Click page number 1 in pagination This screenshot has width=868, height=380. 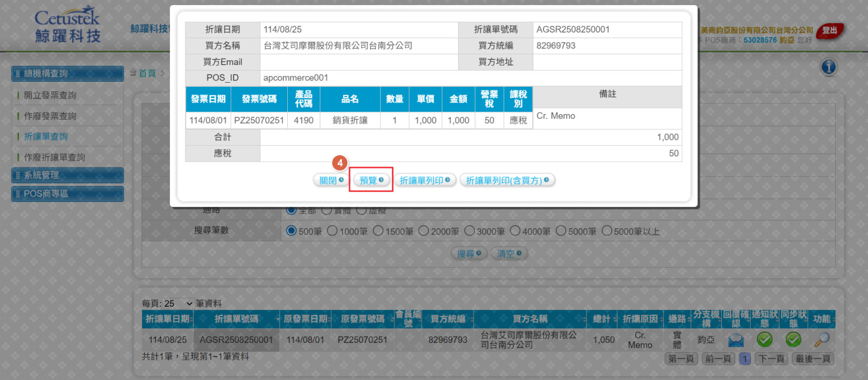[x=745, y=359]
